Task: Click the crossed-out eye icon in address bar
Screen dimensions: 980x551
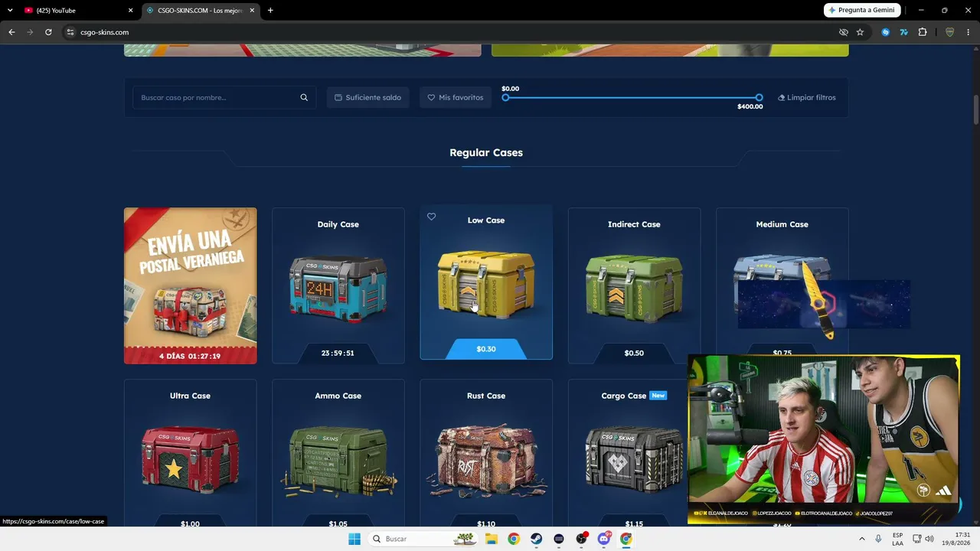Action: pos(843,32)
